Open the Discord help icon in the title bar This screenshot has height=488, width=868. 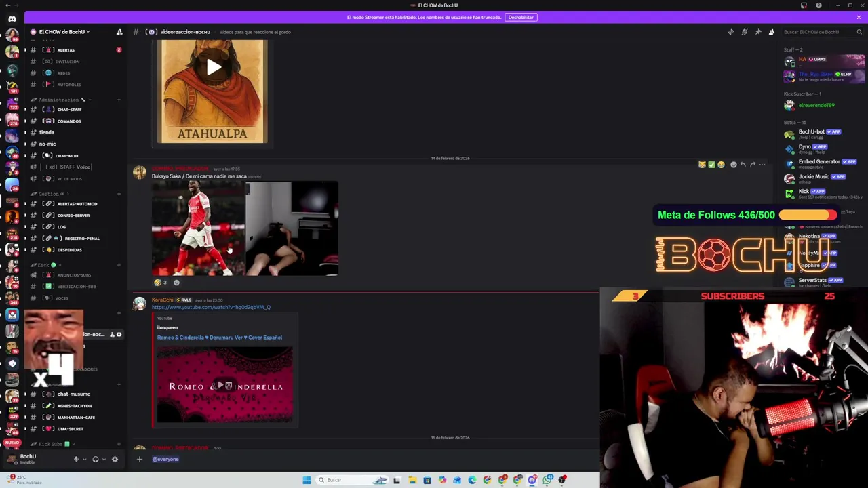[818, 5]
